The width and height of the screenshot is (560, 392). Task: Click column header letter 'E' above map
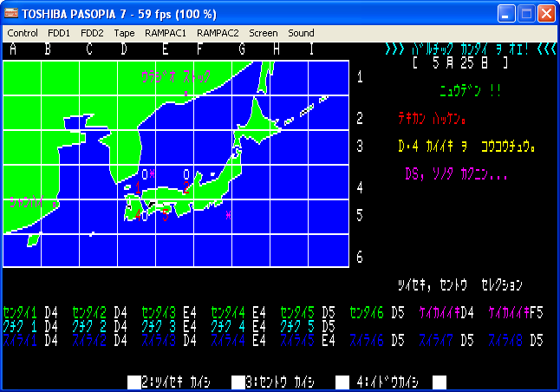pyautogui.click(x=166, y=49)
